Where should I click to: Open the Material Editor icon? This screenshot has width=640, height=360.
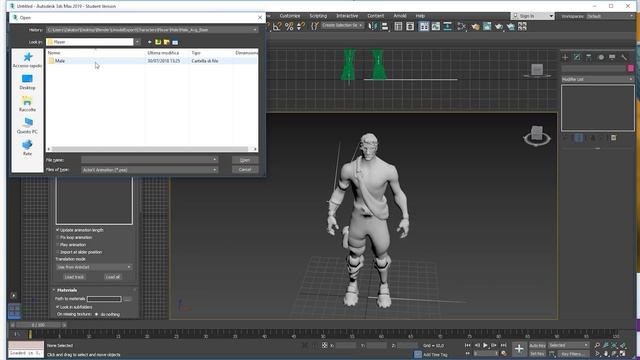462,27
